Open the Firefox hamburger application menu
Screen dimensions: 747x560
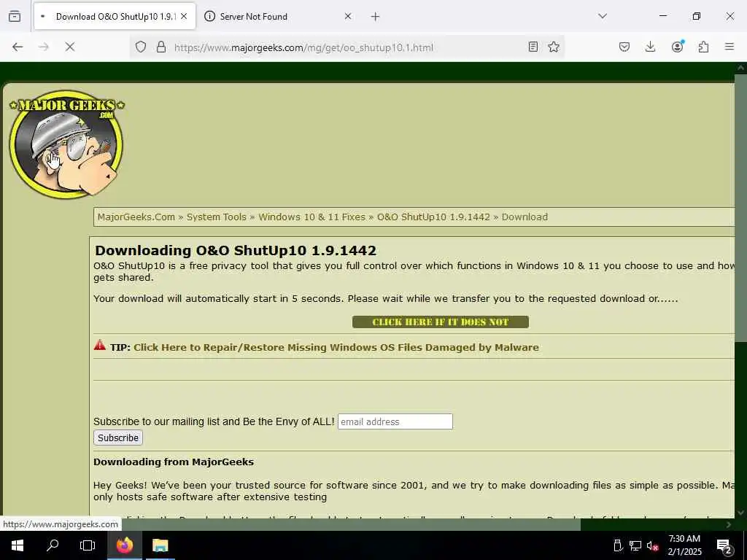click(729, 47)
